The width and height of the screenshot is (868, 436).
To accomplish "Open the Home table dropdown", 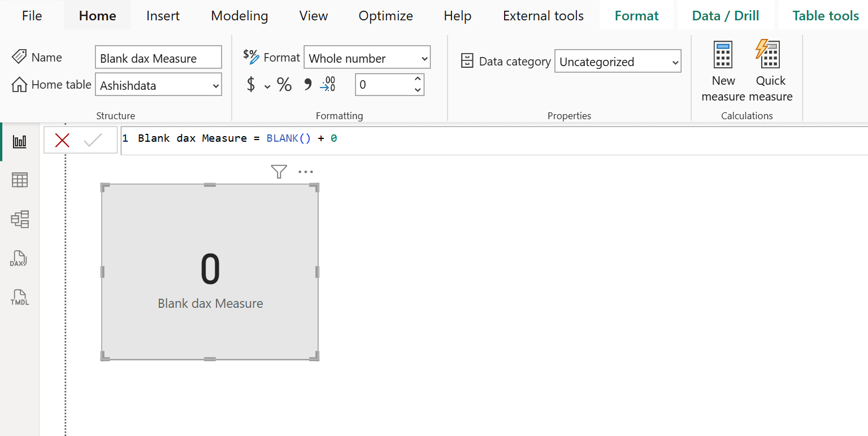I will point(158,85).
